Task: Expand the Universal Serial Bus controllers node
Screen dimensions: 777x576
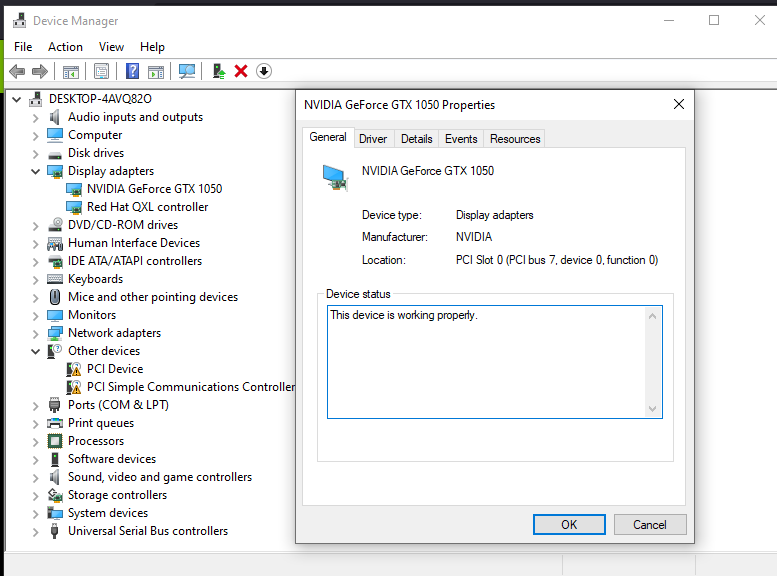Action: [x=35, y=532]
